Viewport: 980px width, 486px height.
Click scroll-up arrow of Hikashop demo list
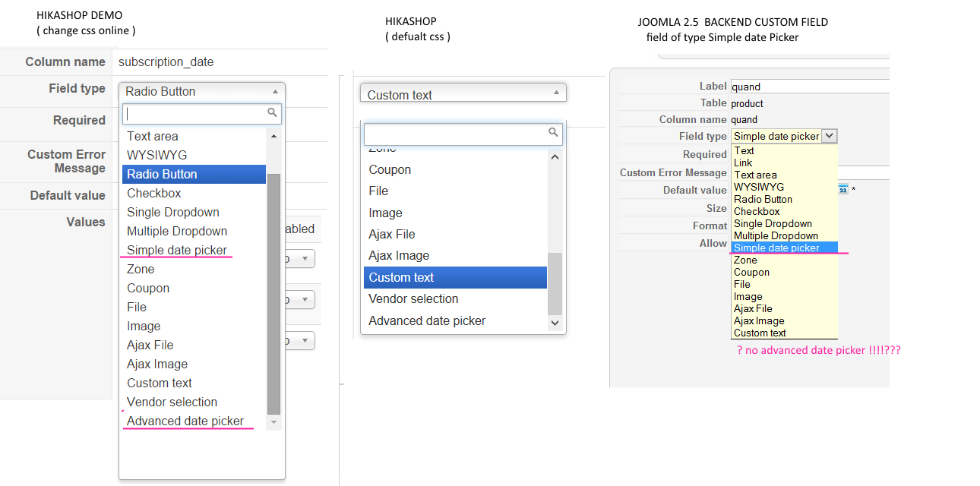(274, 135)
